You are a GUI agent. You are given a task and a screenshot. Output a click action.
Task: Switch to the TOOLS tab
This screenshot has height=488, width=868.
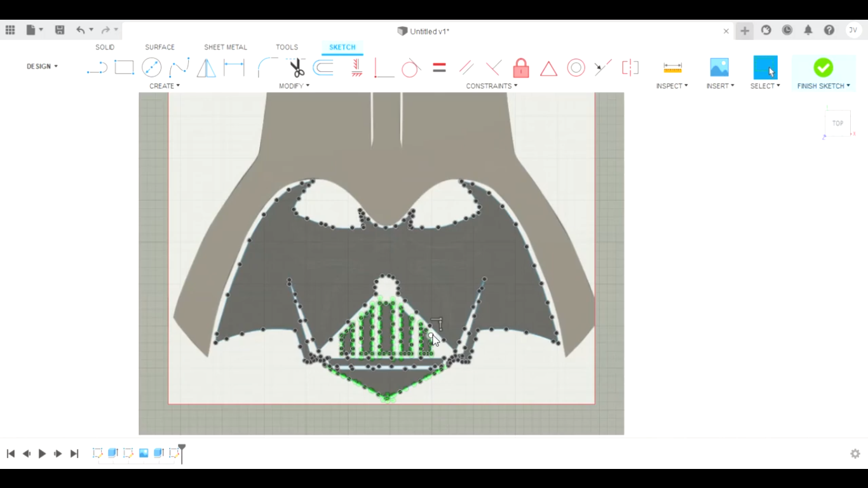pyautogui.click(x=287, y=47)
